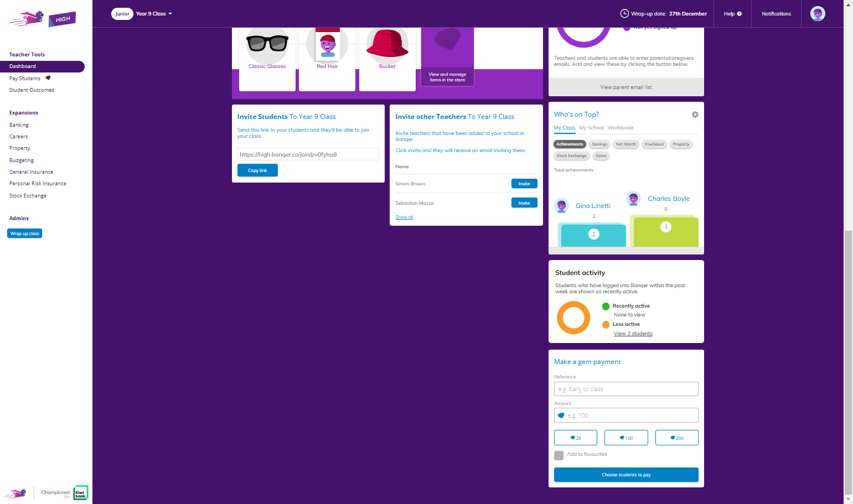Open the Careers expansion

[x=18, y=137]
